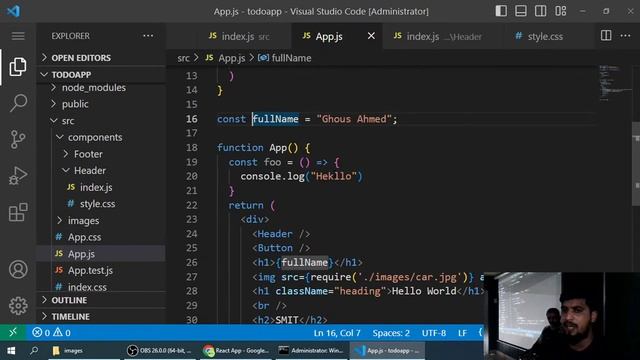
Task: Open index.css in the explorer
Action: point(101,287)
